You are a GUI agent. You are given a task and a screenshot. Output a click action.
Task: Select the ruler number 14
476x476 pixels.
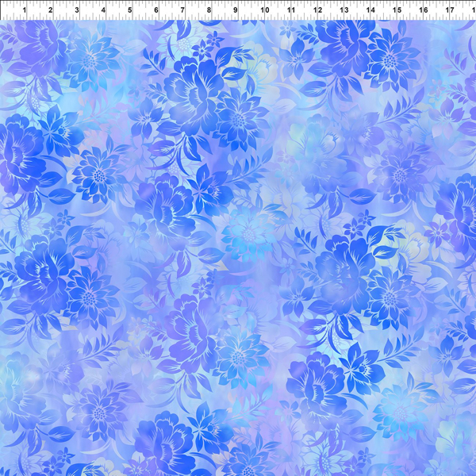pos(370,10)
